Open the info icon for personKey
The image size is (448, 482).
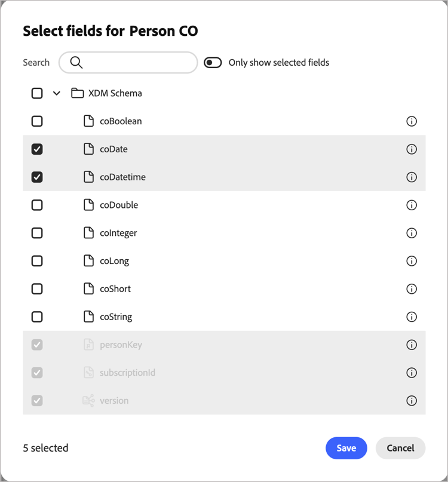412,345
